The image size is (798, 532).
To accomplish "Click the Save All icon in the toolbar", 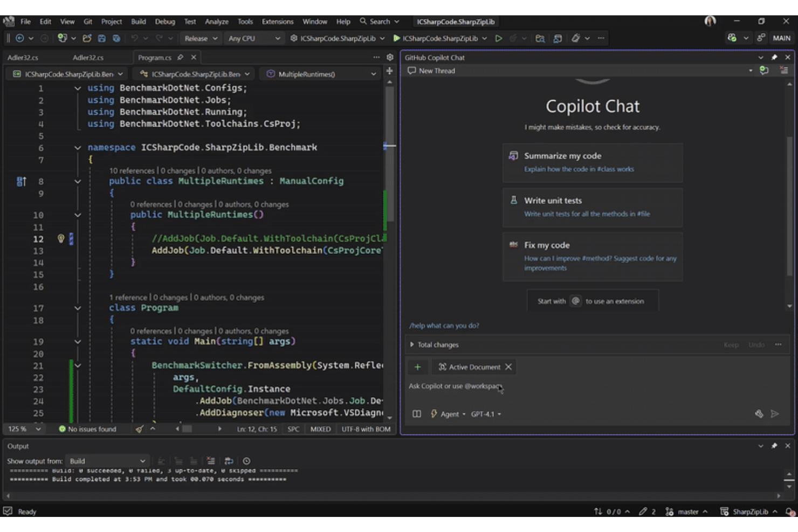I will pos(116,38).
